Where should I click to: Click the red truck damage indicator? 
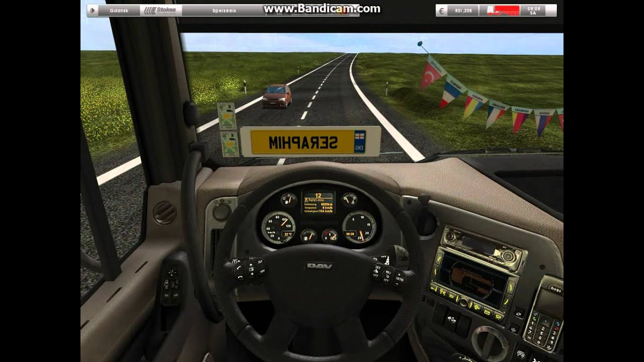(x=503, y=11)
